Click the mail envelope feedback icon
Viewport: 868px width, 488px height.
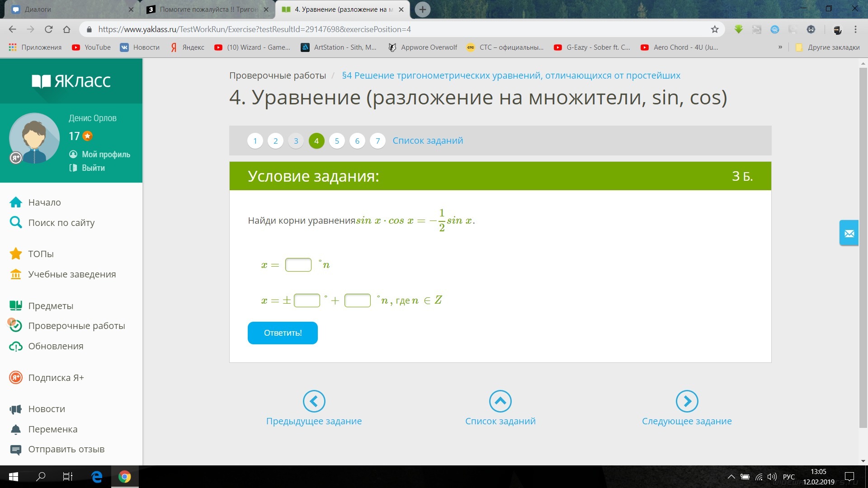[x=849, y=233]
